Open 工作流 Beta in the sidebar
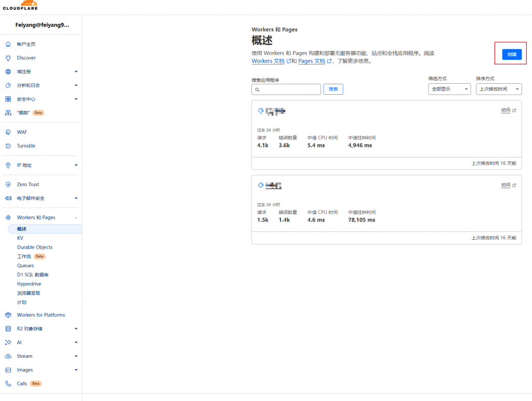Viewport: 532px width, 401px height. click(x=31, y=256)
